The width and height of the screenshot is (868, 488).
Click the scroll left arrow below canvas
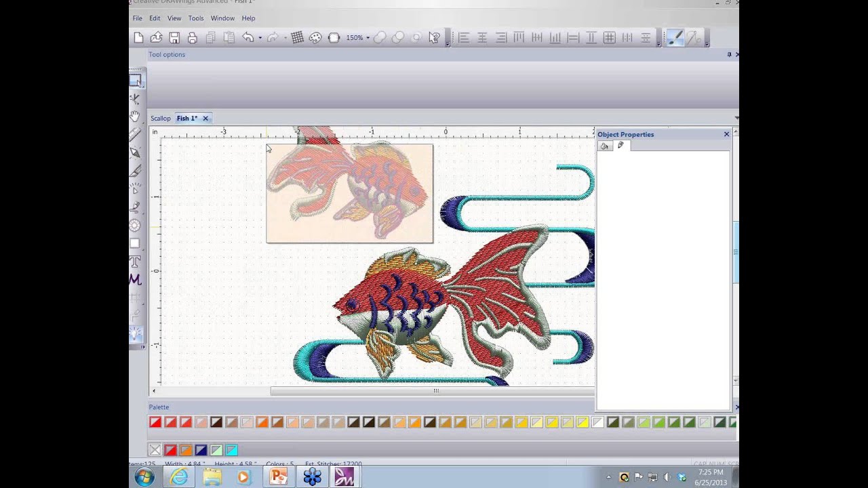pos(154,391)
